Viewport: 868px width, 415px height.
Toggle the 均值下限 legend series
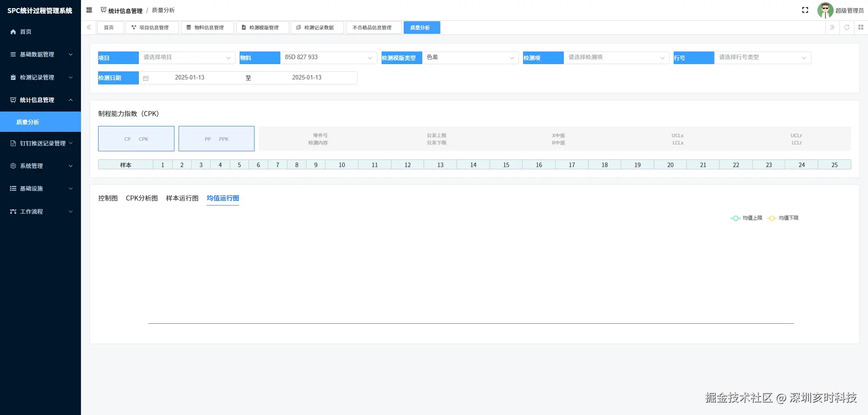(x=783, y=218)
